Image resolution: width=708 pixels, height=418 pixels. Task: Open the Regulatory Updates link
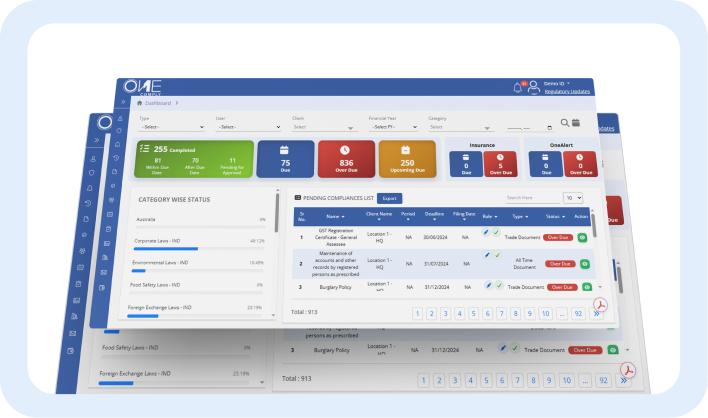click(566, 92)
